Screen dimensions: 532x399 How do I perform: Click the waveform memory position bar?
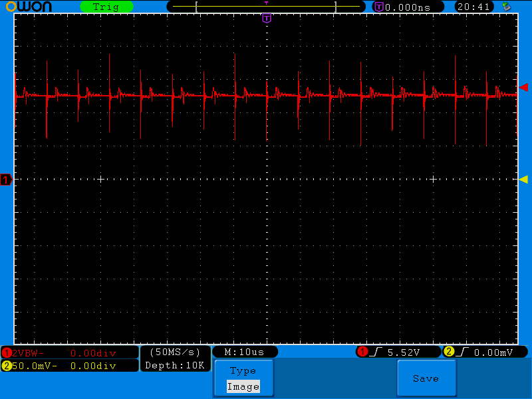[266, 7]
